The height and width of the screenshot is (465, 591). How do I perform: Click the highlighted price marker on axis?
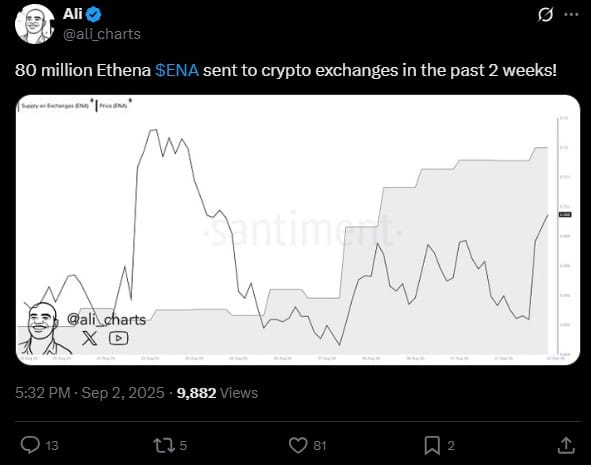click(565, 214)
